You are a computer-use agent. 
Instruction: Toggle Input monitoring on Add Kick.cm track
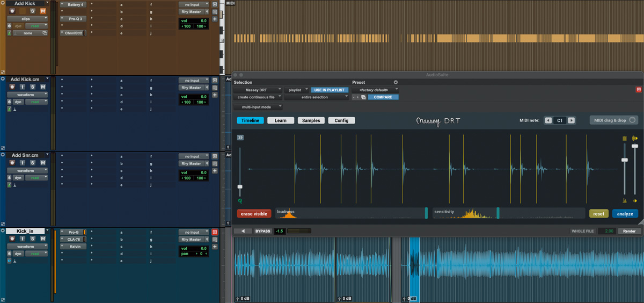23,87
